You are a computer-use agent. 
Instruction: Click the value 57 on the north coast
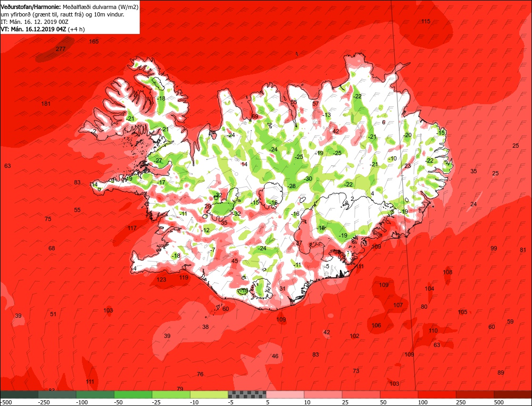[x=315, y=104]
